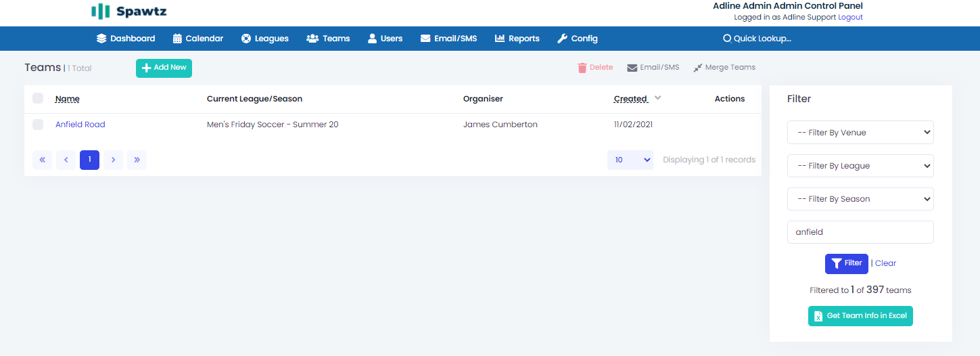Click Merge Teams
The width and height of the screenshot is (980, 356).
point(724,68)
